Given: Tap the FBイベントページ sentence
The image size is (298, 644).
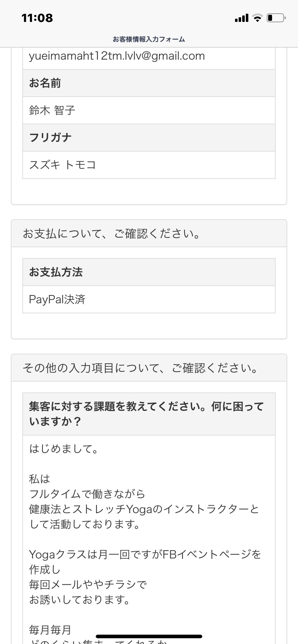Looking at the screenshot, I should 145,555.
